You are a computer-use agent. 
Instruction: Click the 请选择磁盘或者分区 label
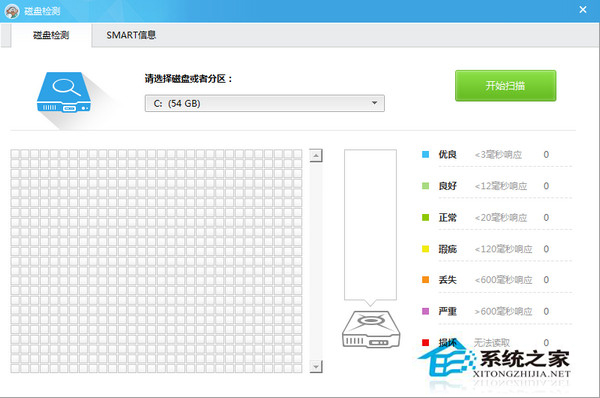(188, 79)
